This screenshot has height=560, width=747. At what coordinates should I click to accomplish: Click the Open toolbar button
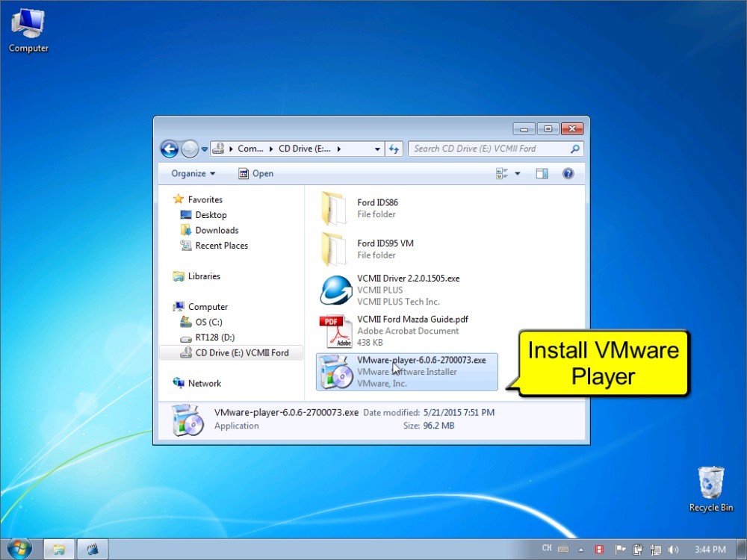255,173
